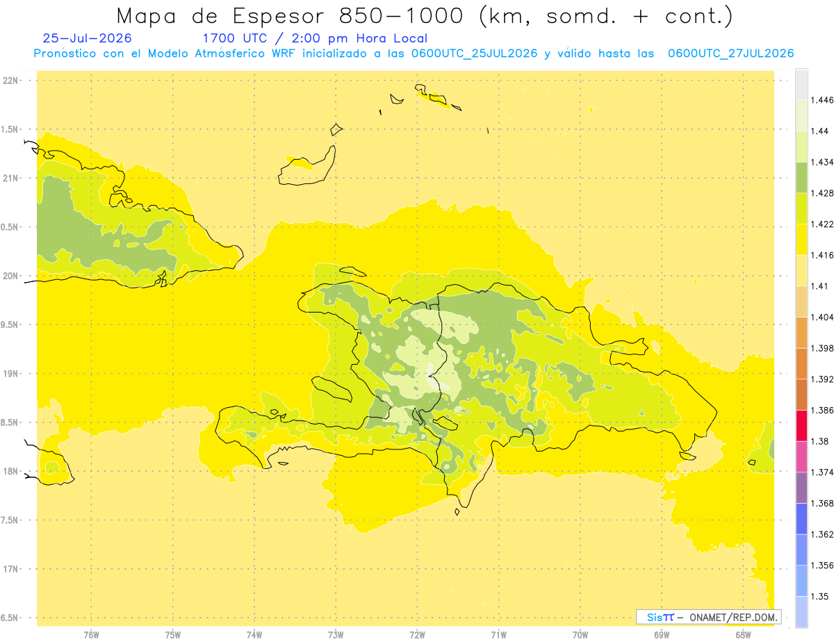Click the legend value 1.386
834x644 pixels.
pyautogui.click(x=824, y=411)
